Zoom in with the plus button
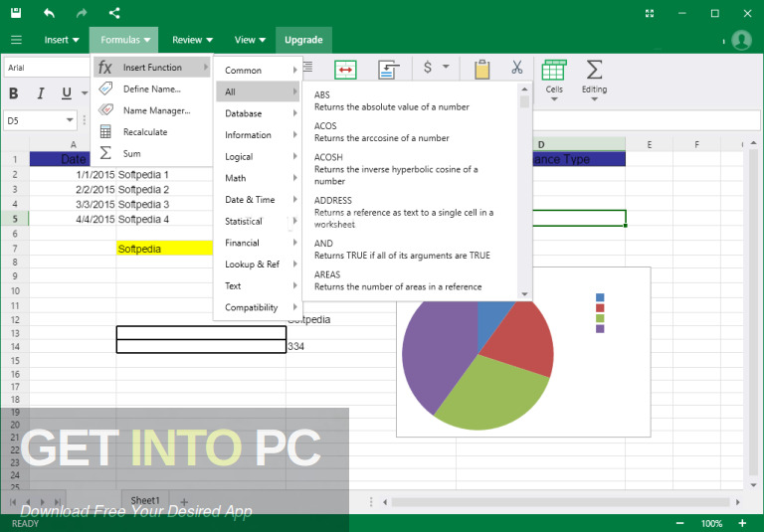Viewport: 764px width, 532px height. [742, 523]
